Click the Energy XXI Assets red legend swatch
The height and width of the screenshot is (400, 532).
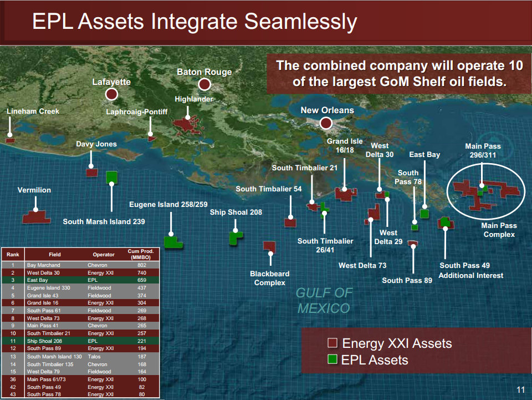(332, 343)
